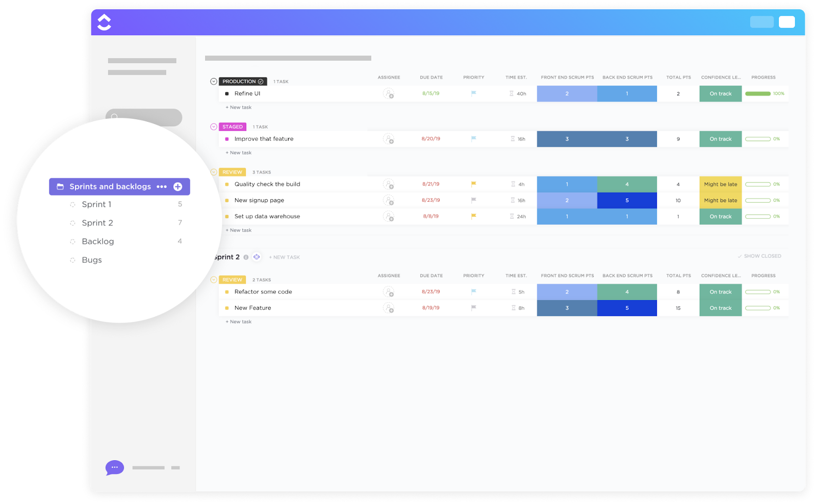Click progress bar for New Feature
The image size is (816, 504).
point(758,308)
